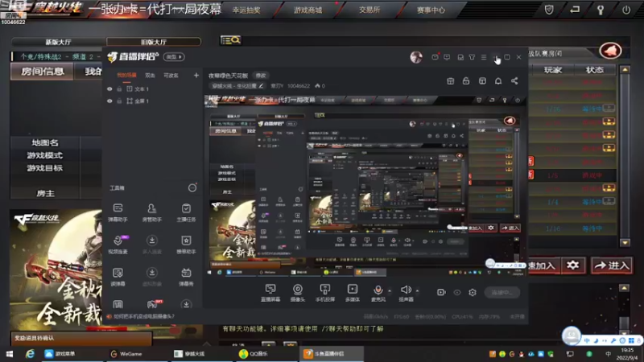Open the 读弹幕 tool icon
The image size is (644, 362).
(118, 276)
